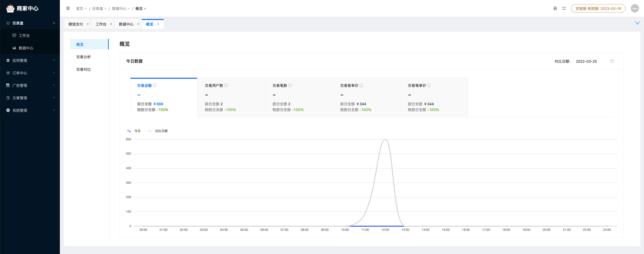Viewport: 644px width, 254px height.
Task: Expand the 应用管理 sidebar menu
Action: pyautogui.click(x=54, y=60)
